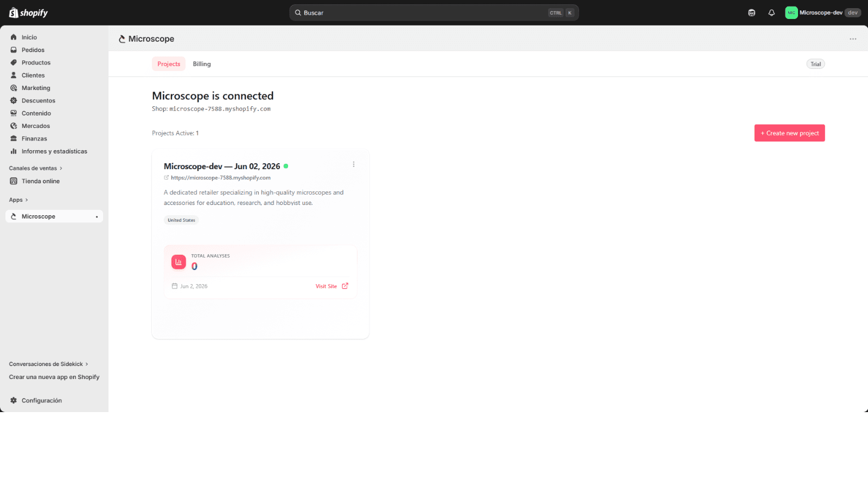Open the Microscope-dev account menu
This screenshot has width=868, height=488.
coord(822,12)
